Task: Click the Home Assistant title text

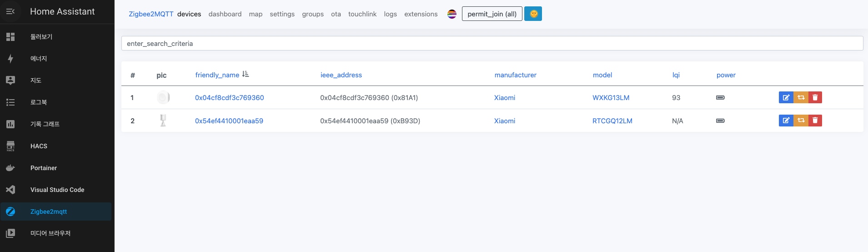Action: [62, 11]
